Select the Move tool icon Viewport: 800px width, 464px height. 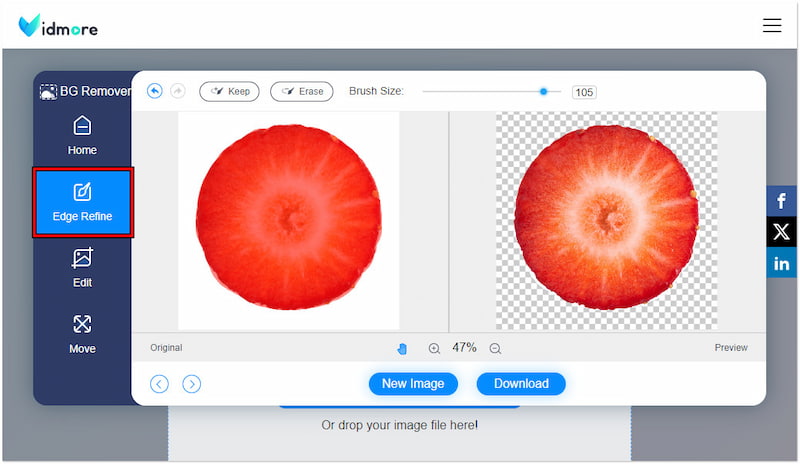coord(82,325)
